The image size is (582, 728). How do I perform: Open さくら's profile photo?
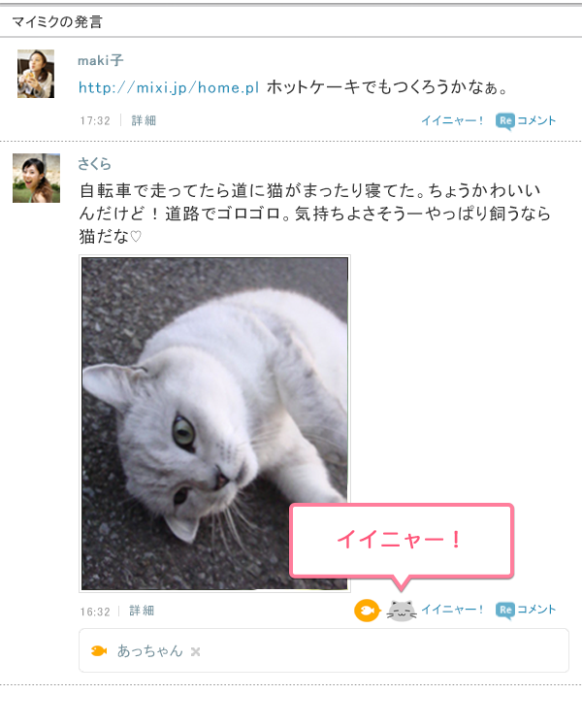[x=36, y=179]
